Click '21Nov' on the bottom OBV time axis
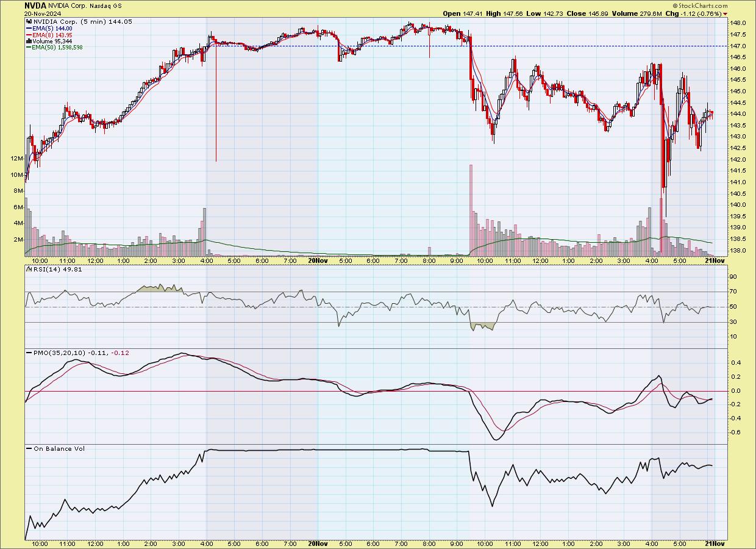This screenshot has height=549, width=756. (715, 543)
